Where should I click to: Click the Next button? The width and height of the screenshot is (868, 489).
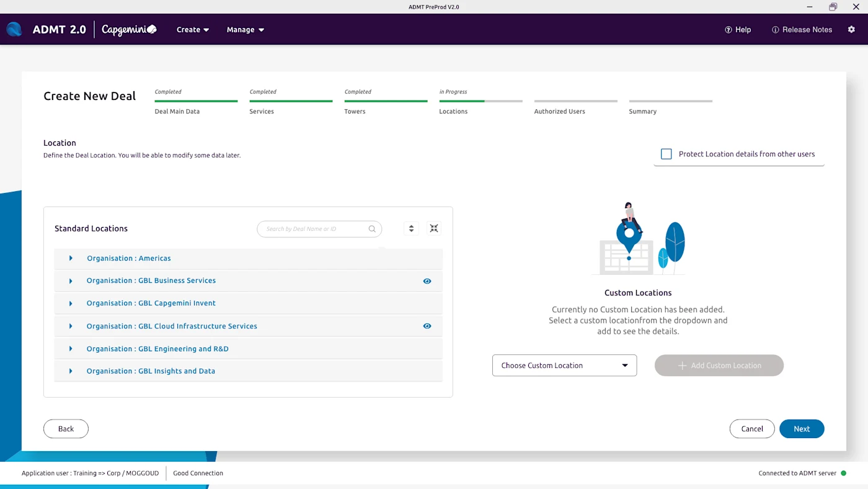point(802,429)
